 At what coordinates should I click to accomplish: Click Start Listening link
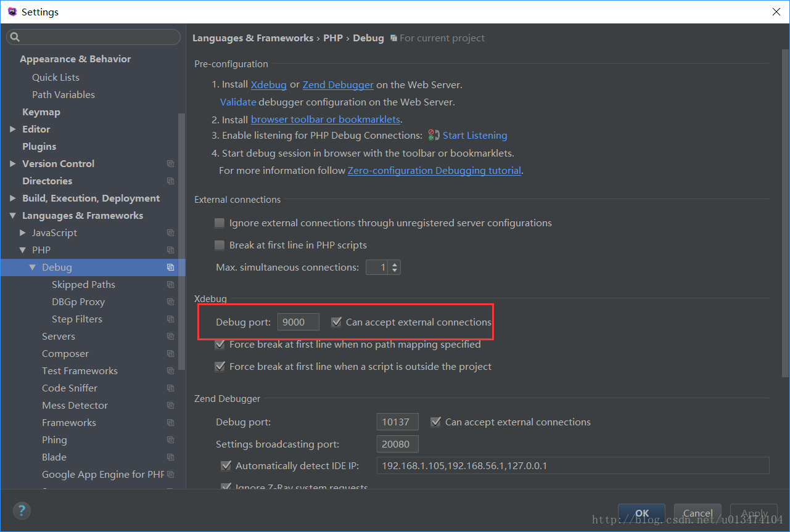tap(475, 135)
